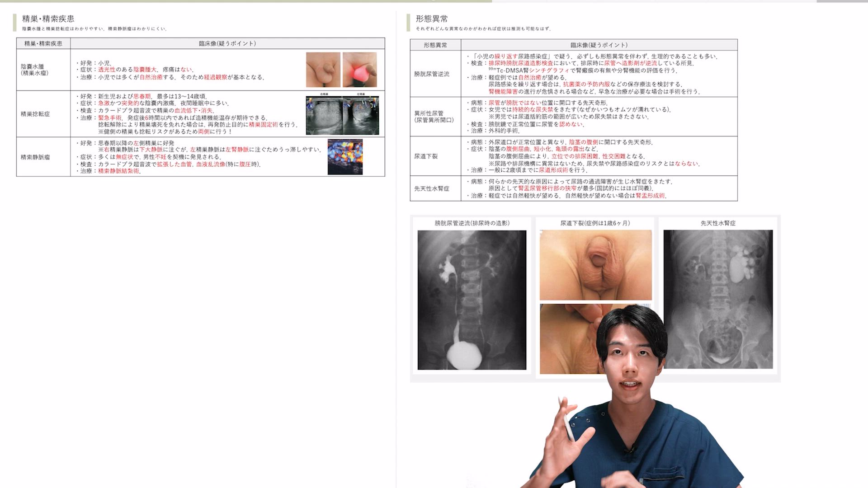Select the 尿道下裂 row label in table
Image resolution: width=868 pixels, height=488 pixels.
(426, 156)
